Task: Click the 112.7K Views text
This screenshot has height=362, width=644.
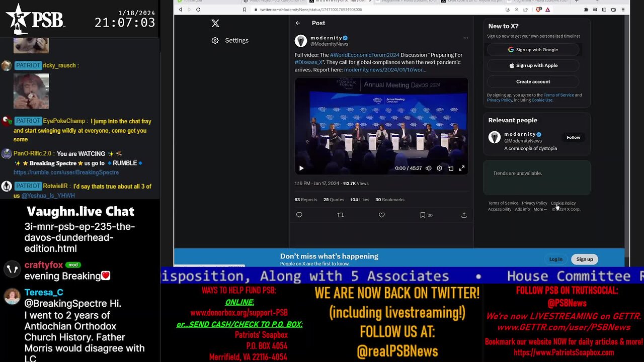Action: [356, 184]
